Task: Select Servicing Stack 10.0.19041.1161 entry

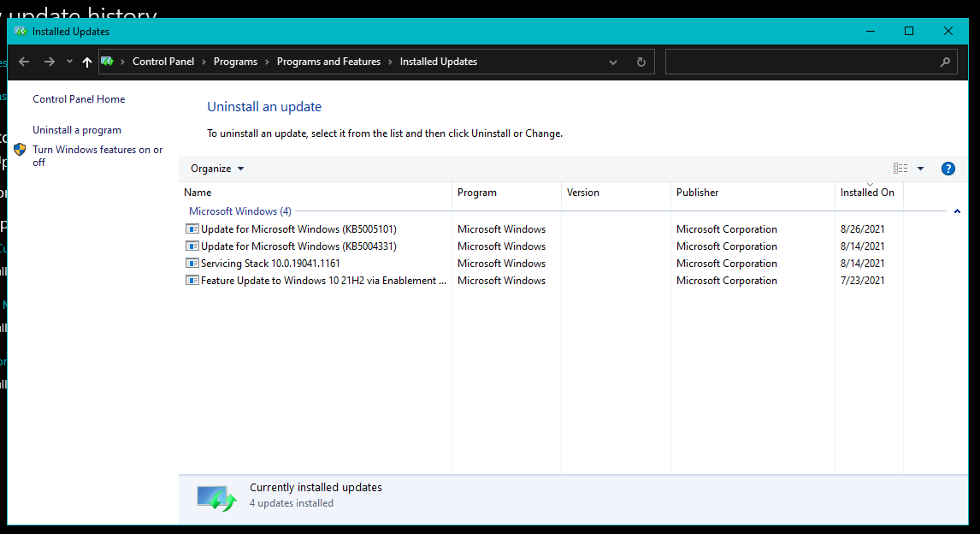Action: pyautogui.click(x=270, y=264)
